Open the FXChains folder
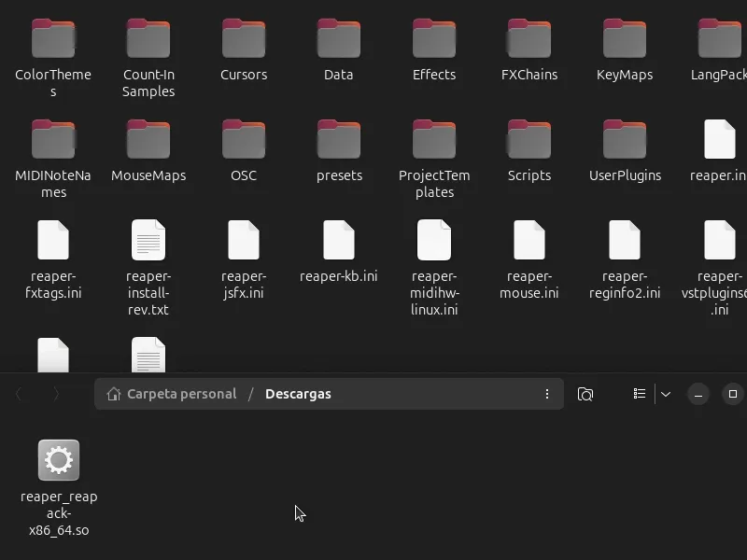The height and width of the screenshot is (560, 747). point(529,38)
